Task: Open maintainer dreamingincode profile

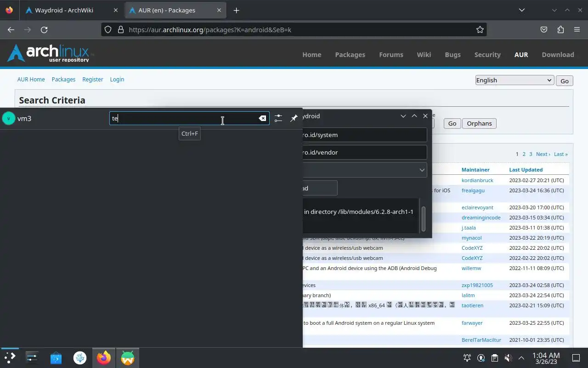Action: click(481, 218)
